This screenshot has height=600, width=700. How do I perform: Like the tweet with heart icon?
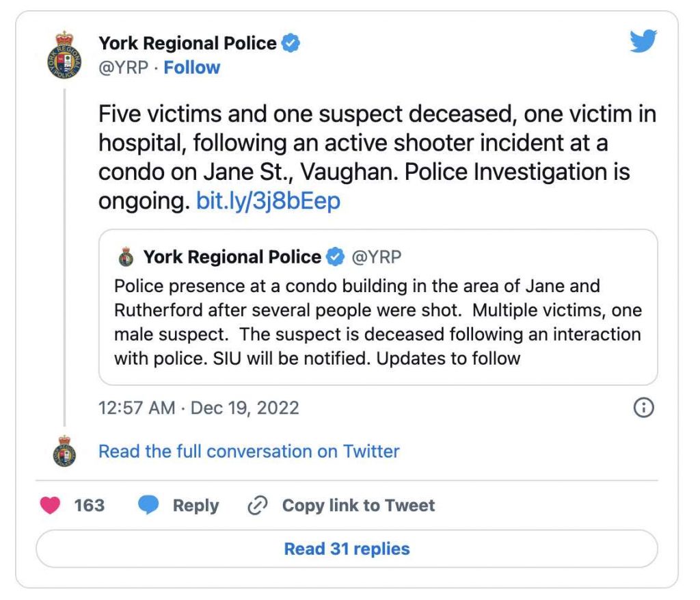[50, 506]
